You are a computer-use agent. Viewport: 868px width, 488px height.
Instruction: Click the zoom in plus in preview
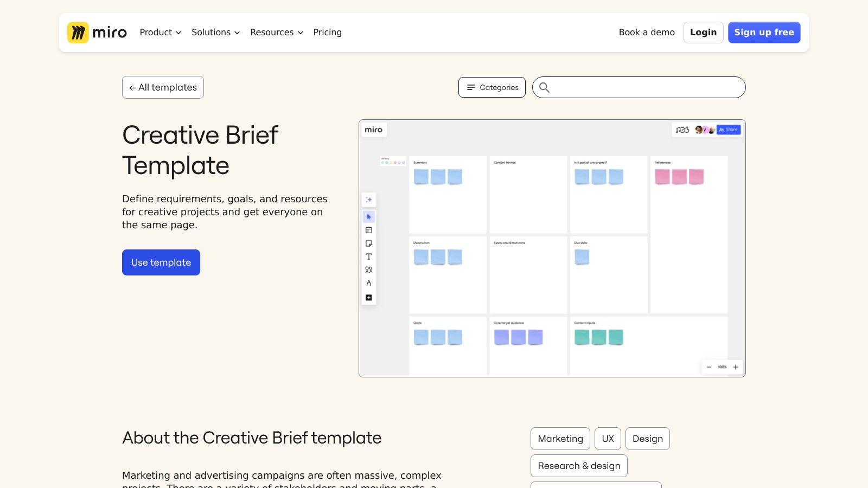click(x=736, y=367)
